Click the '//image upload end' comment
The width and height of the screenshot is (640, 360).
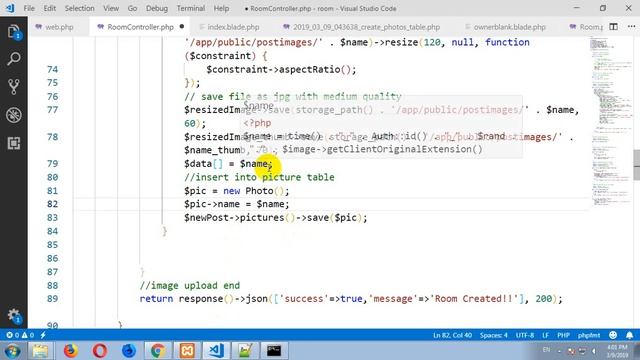(x=190, y=285)
